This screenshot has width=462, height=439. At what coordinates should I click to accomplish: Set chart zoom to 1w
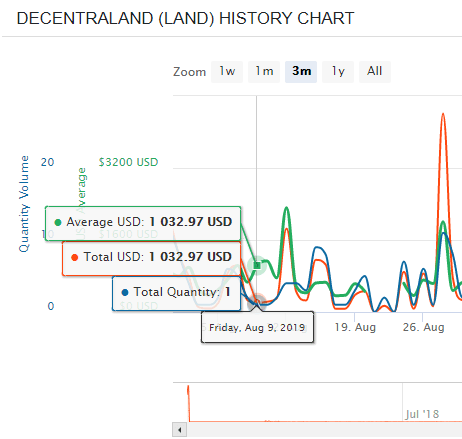(x=227, y=72)
